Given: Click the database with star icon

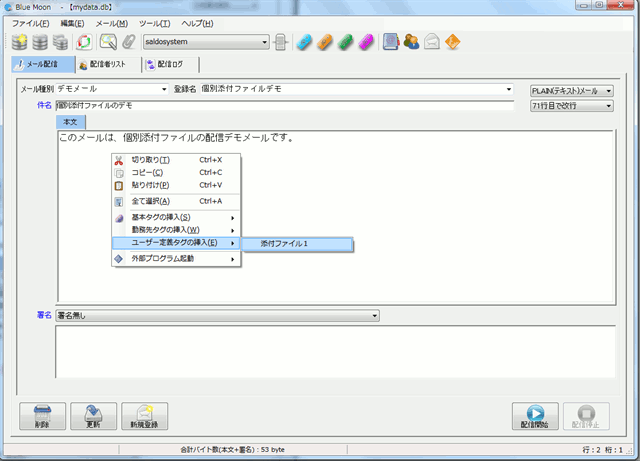Looking at the screenshot, I should [20, 42].
